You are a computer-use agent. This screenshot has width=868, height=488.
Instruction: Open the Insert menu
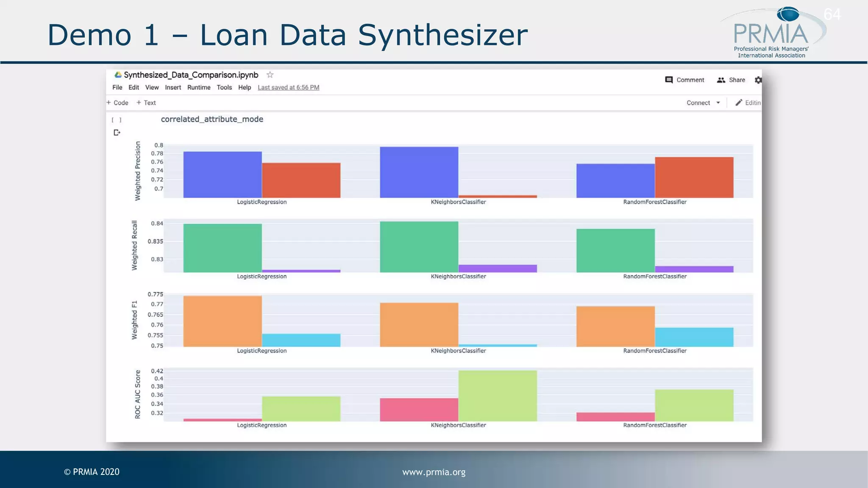click(173, 88)
